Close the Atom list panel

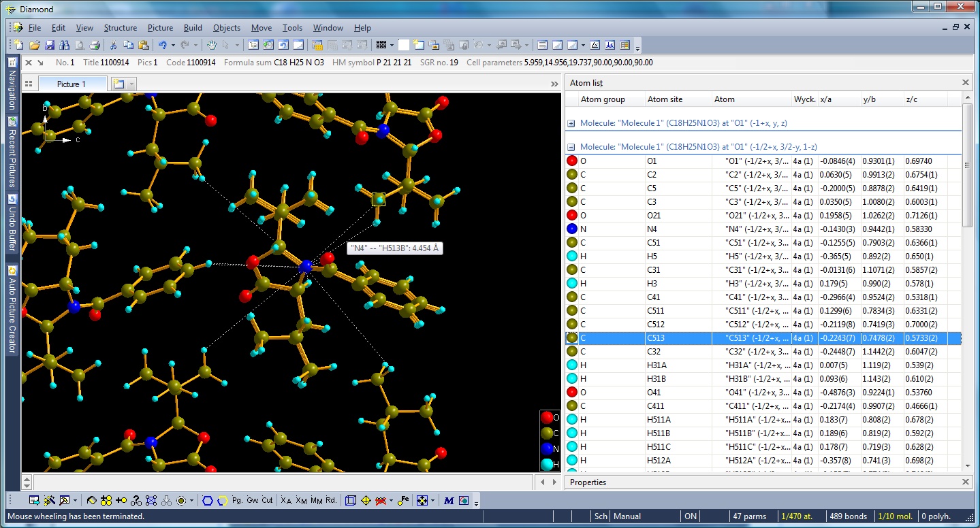click(x=965, y=82)
